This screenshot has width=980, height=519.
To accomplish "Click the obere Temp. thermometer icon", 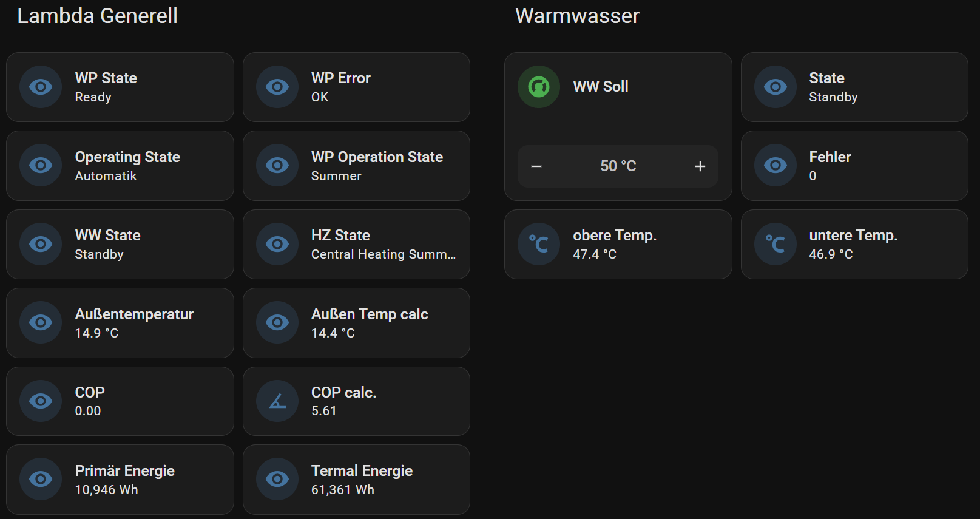I will [x=538, y=243].
